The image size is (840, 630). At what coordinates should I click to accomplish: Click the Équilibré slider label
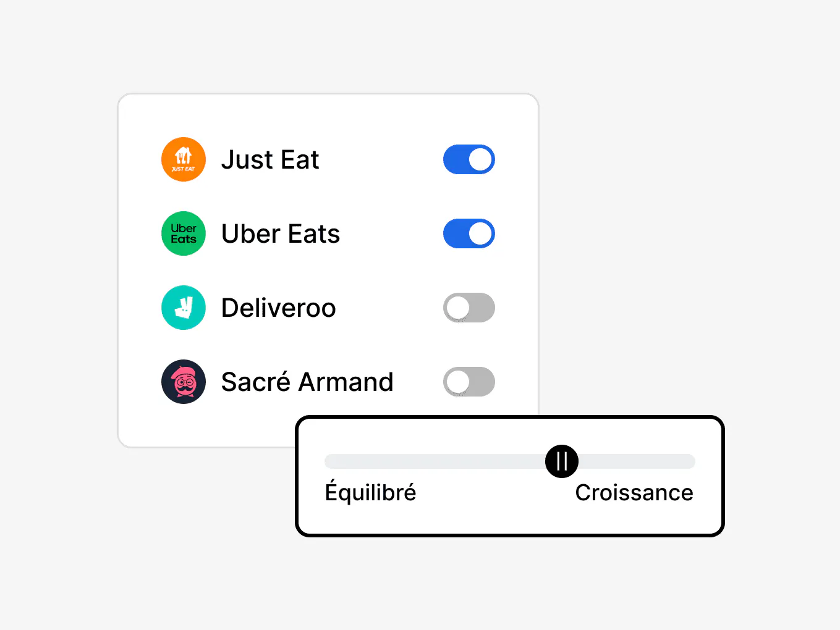pyautogui.click(x=371, y=492)
